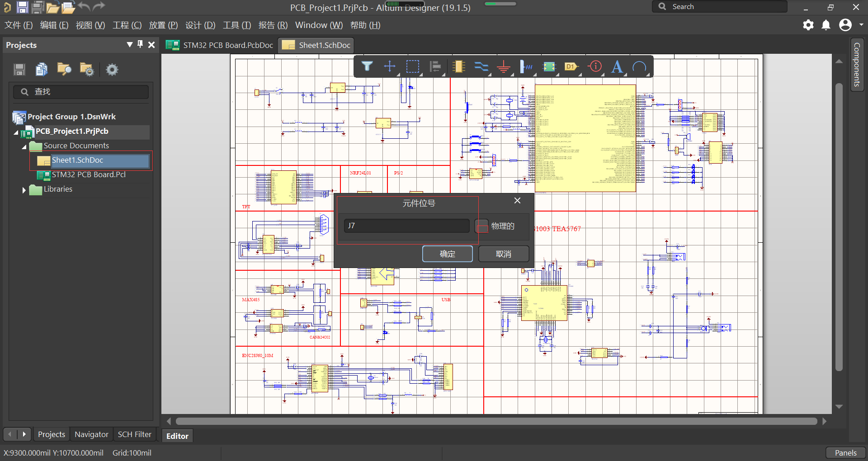Open the 文件 (F) menu
The height and width of the screenshot is (461, 868).
(19, 25)
